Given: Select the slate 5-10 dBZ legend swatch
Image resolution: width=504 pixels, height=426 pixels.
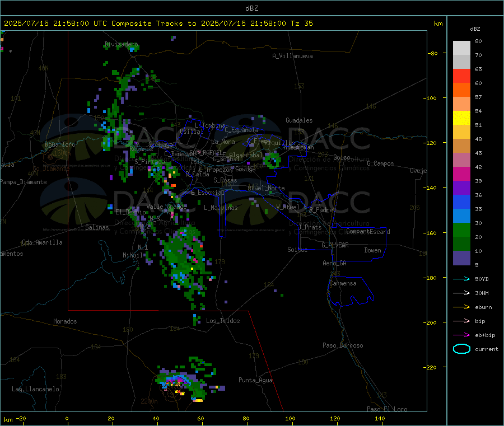Looking at the screenshot, I should pyautogui.click(x=461, y=258).
